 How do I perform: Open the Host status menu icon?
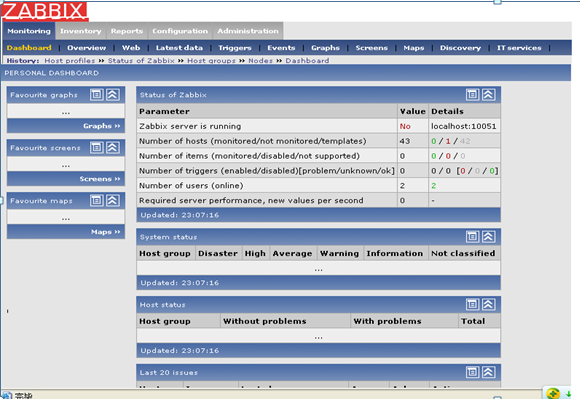click(x=472, y=304)
